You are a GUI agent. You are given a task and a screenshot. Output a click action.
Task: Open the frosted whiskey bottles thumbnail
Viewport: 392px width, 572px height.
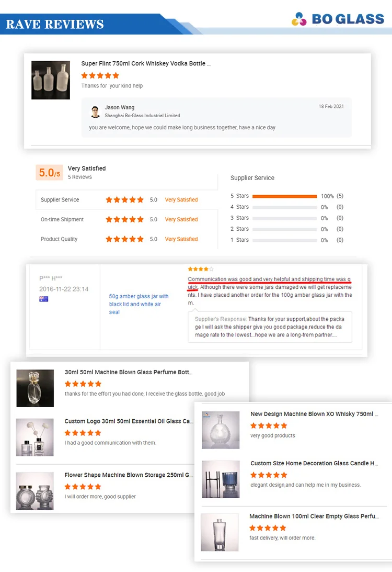click(x=51, y=80)
